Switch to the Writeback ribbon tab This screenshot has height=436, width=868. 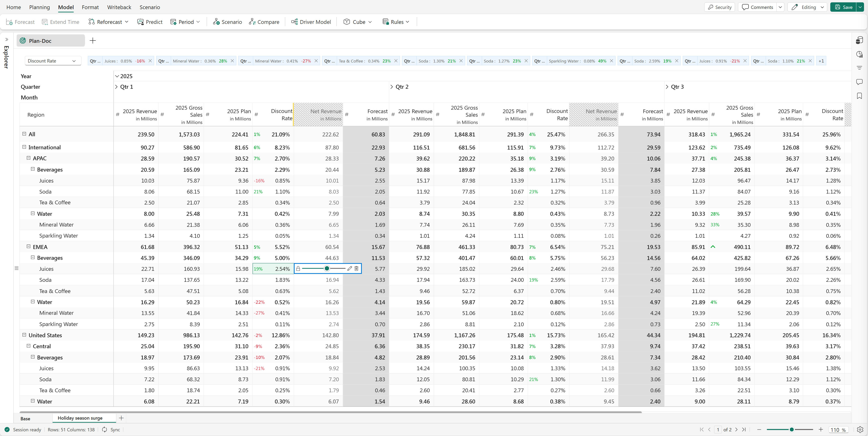click(119, 7)
